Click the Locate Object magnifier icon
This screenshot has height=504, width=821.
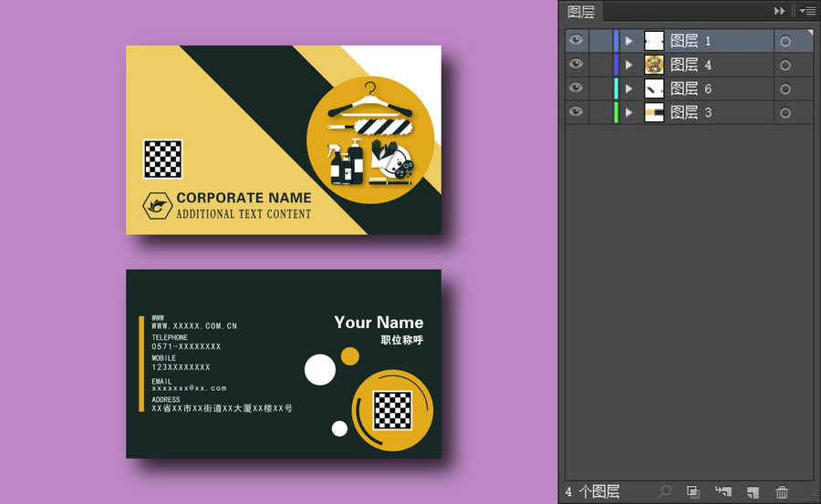(x=664, y=491)
